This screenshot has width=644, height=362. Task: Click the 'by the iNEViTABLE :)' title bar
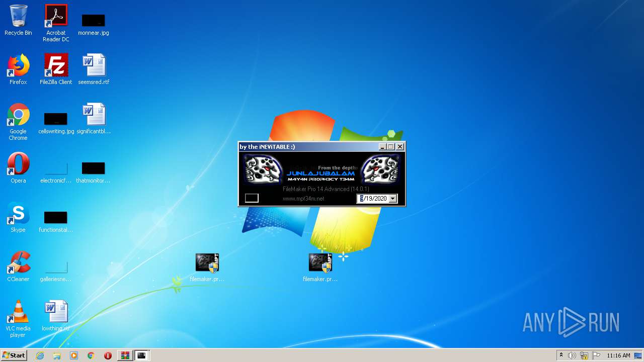(308, 147)
